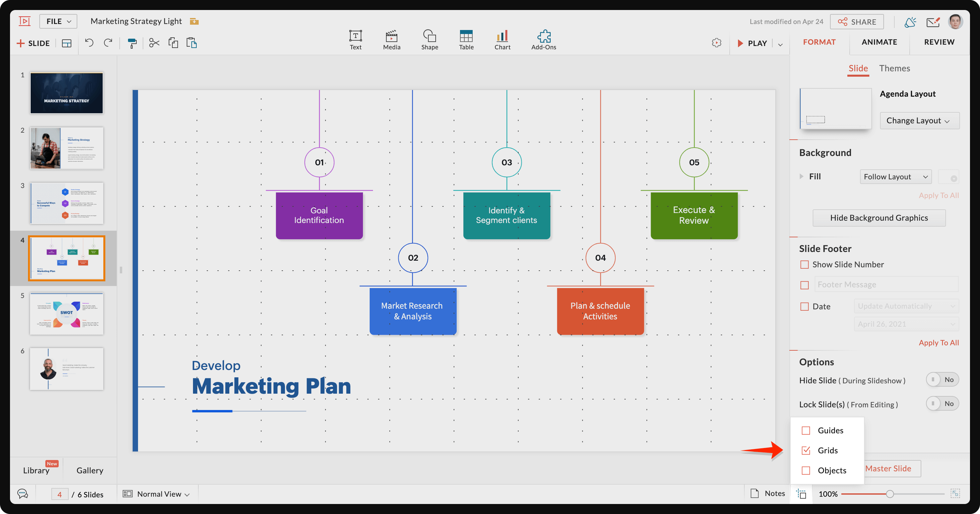Toggle the Hide Slide switch
The image size is (980, 514).
tap(942, 380)
